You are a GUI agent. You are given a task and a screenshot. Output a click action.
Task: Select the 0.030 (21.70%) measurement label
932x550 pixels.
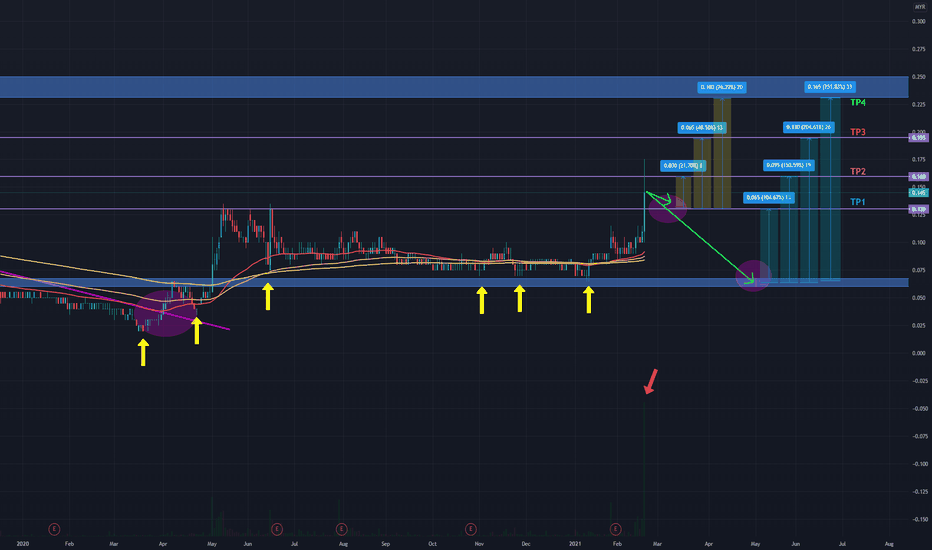point(683,166)
